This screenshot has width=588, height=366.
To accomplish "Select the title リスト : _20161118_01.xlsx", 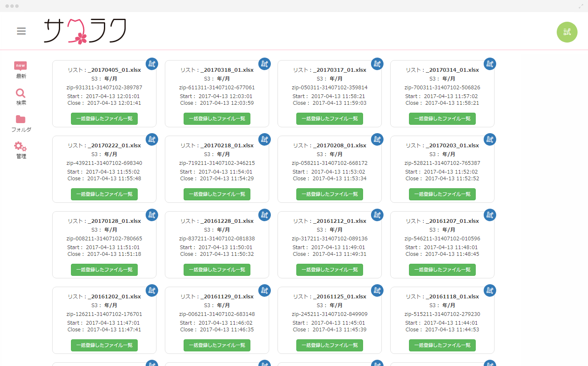I will (x=442, y=296).
